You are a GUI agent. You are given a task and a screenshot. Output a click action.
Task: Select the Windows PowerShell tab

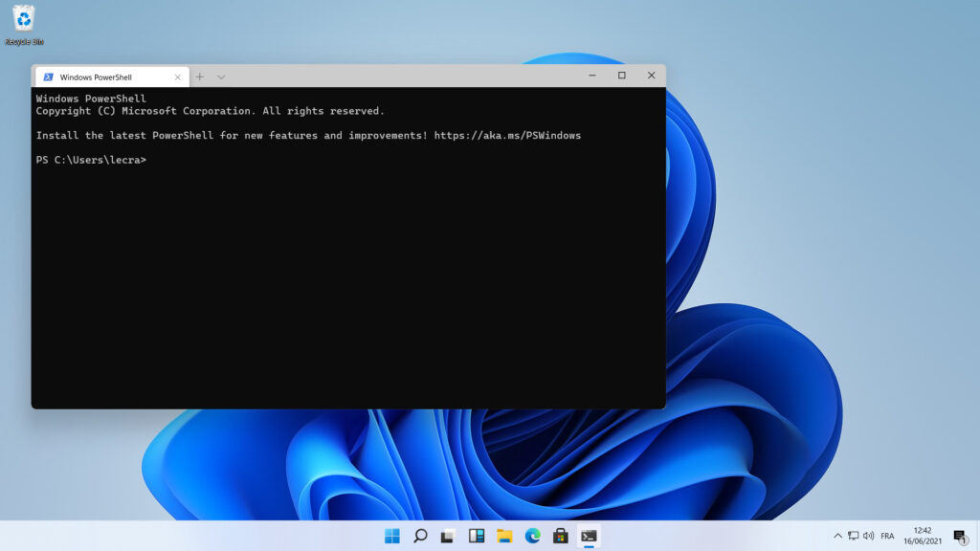[x=112, y=77]
